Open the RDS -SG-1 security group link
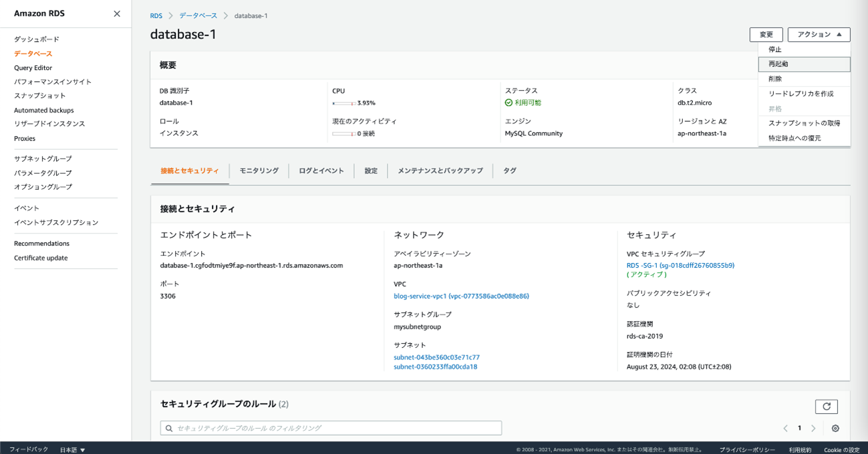Viewport: 868px width, 454px height. pyautogui.click(x=680, y=265)
